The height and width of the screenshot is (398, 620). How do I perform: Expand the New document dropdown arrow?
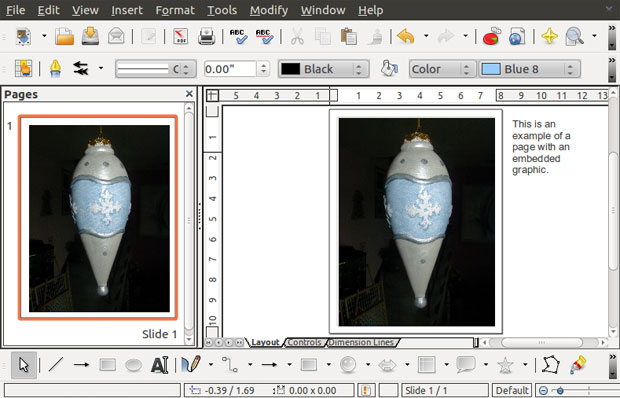44,36
